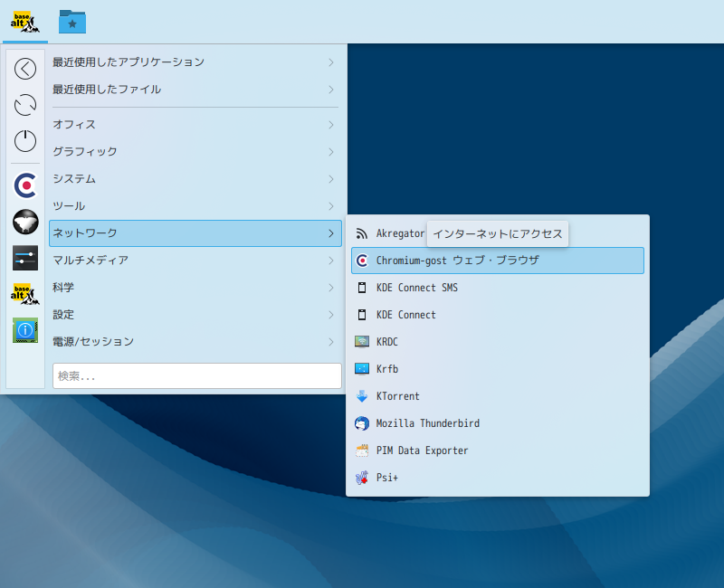
Task: Click the KRDC remote desktop icon
Action: point(362,342)
